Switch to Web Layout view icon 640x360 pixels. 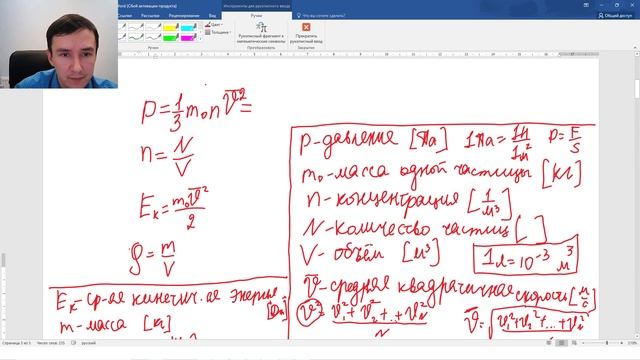pos(575,343)
